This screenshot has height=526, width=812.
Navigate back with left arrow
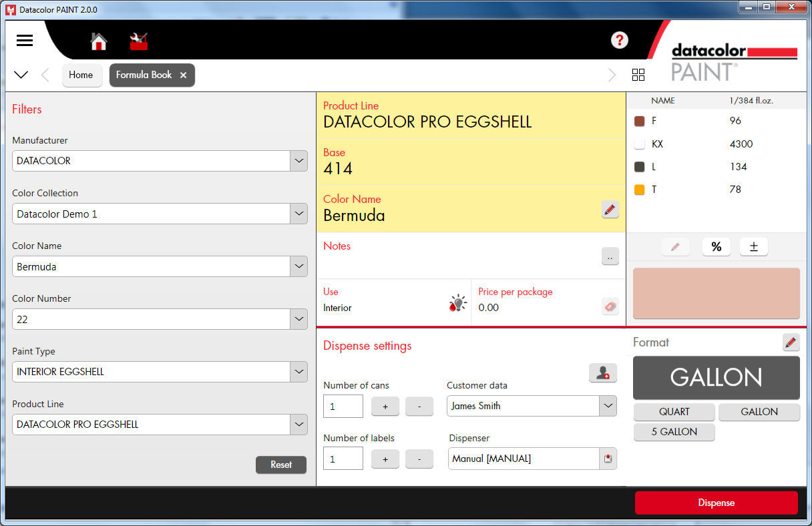point(45,75)
